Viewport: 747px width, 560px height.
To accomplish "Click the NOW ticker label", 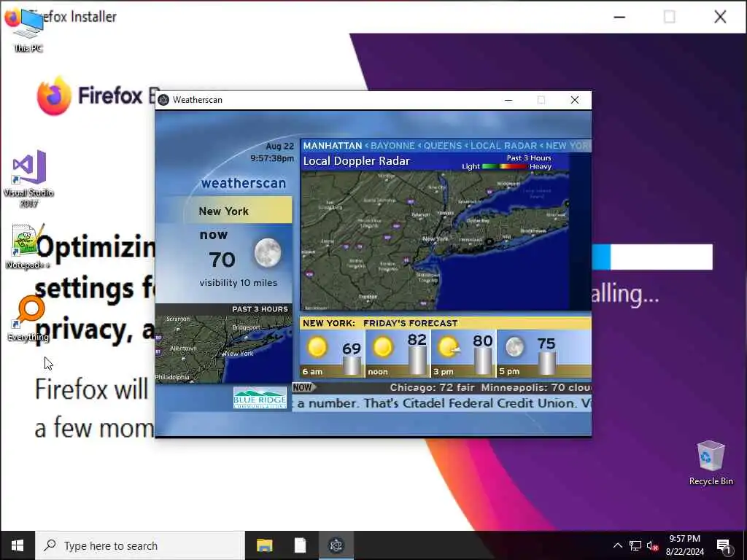I will click(303, 387).
